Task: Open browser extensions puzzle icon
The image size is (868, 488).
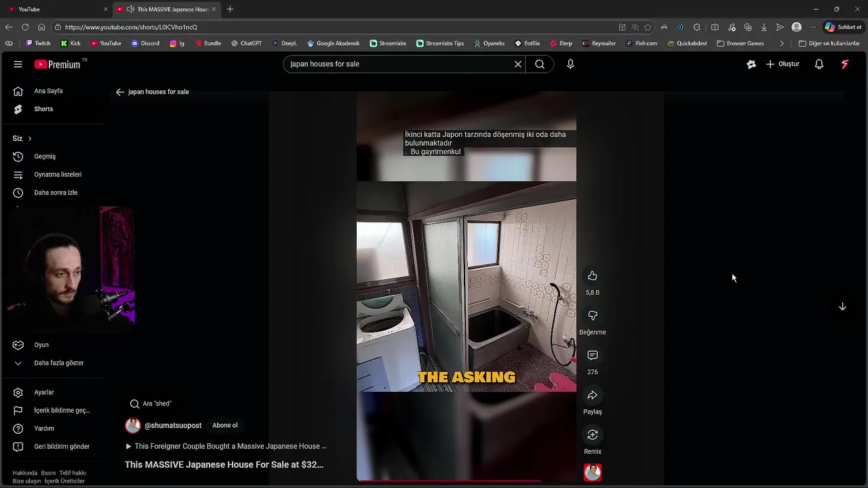Action: tap(697, 27)
